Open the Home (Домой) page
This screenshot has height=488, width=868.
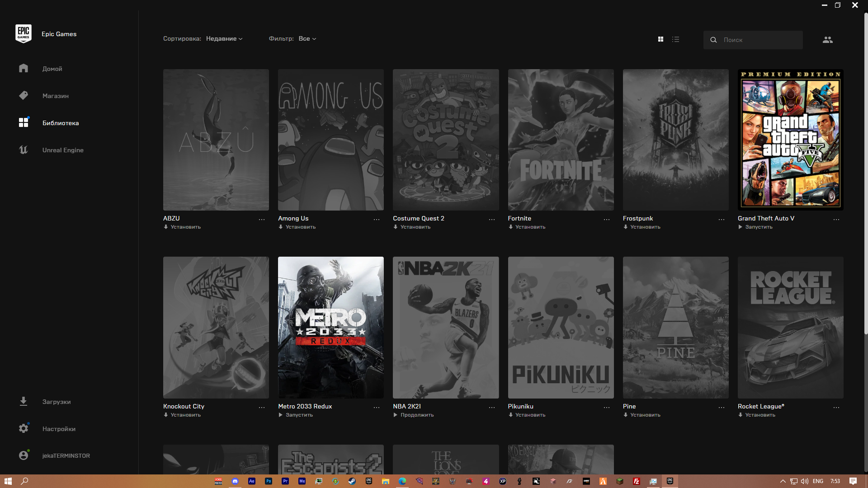pyautogui.click(x=52, y=69)
